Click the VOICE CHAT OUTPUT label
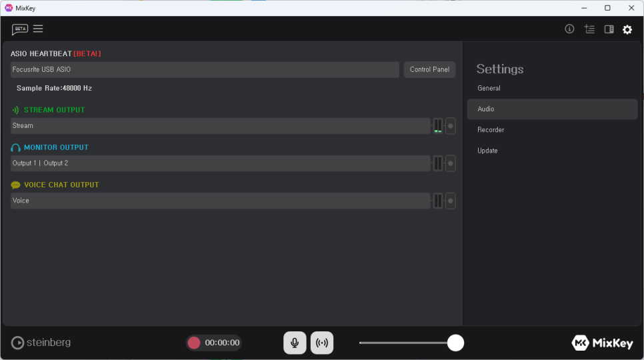This screenshot has height=360, width=644. [x=61, y=185]
